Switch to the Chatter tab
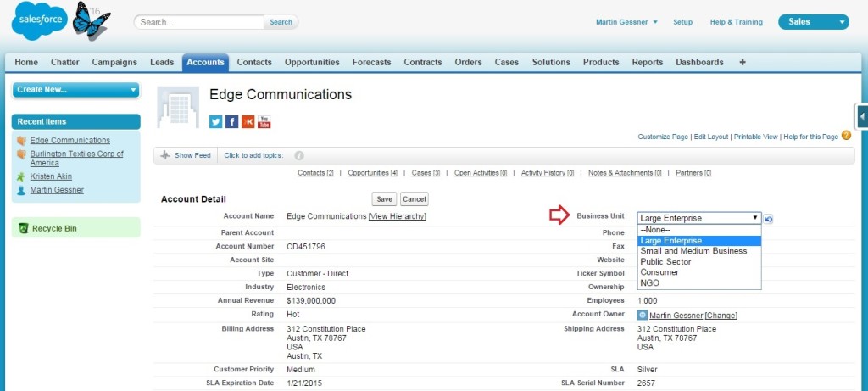The image size is (868, 391). click(64, 62)
